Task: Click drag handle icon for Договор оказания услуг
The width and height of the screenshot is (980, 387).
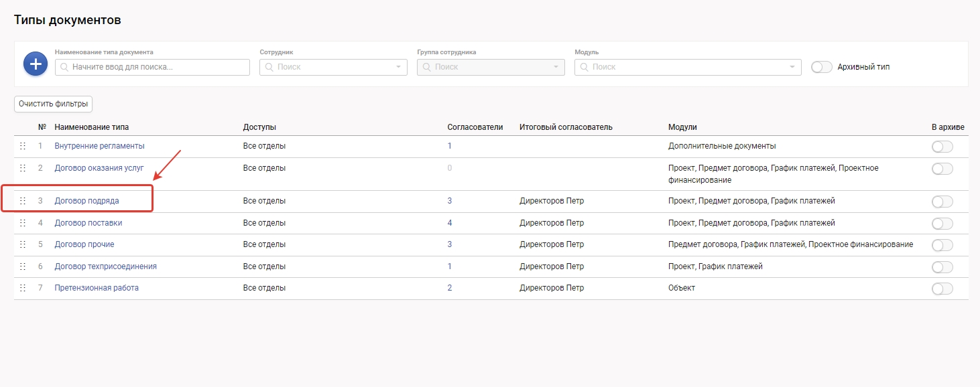Action: 23,168
